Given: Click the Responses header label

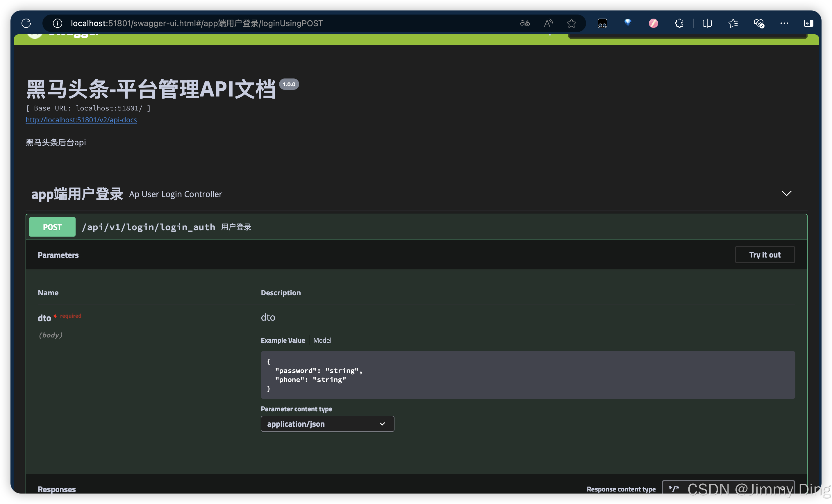Looking at the screenshot, I should pyautogui.click(x=57, y=489).
